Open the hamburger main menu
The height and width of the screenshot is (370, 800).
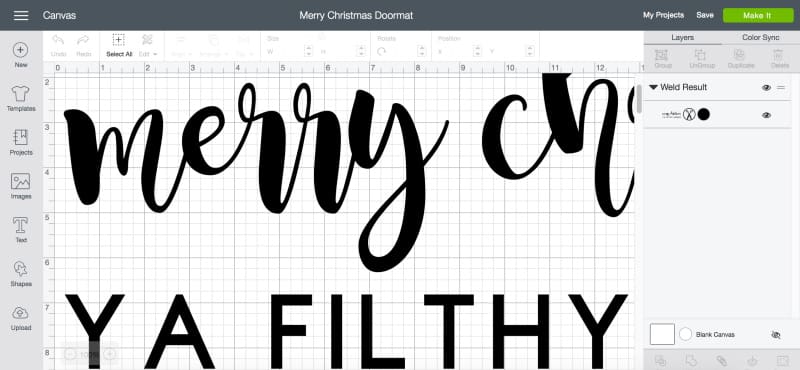click(21, 15)
